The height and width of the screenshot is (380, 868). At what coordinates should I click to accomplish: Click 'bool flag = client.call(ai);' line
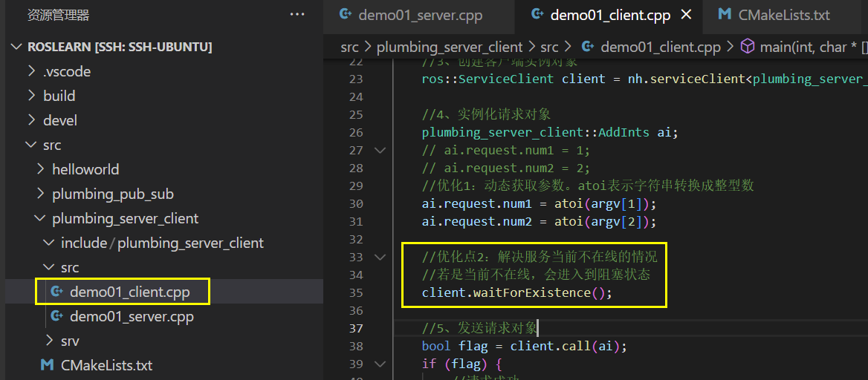point(524,347)
